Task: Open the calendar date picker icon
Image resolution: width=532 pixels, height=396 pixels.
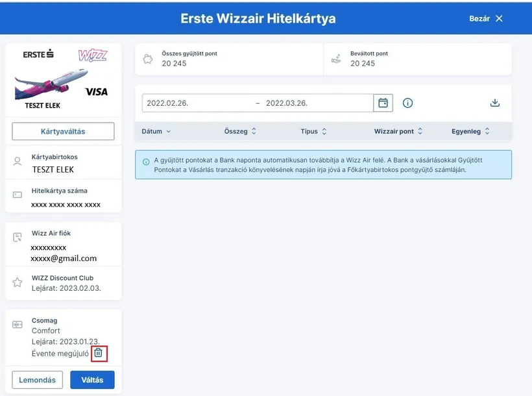Action: [x=383, y=103]
